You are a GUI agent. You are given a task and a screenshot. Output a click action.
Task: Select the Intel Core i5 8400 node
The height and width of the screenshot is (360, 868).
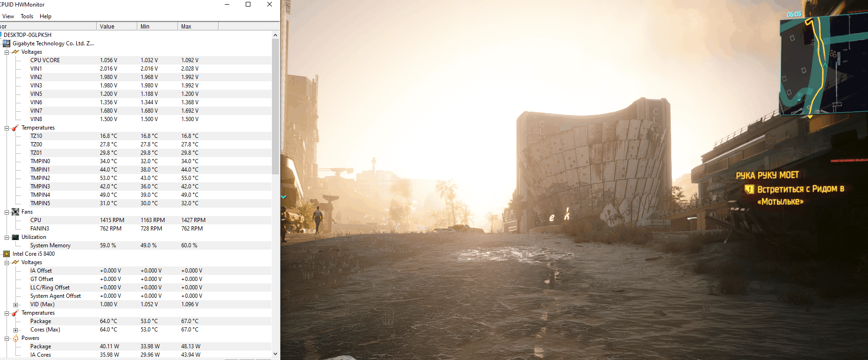[34, 254]
